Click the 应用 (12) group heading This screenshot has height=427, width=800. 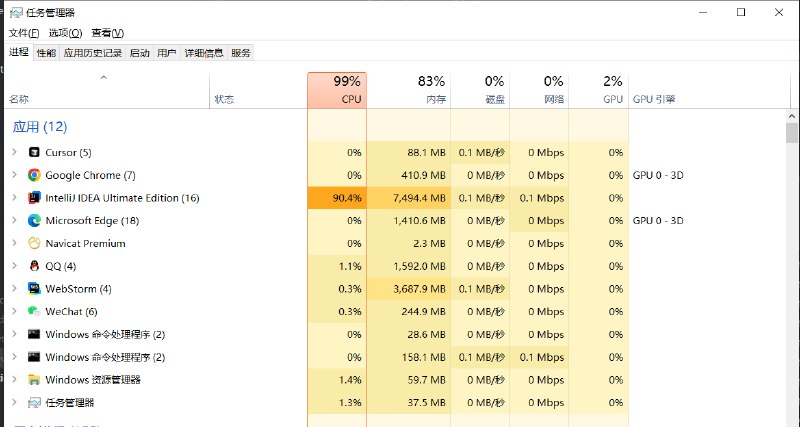coord(40,127)
